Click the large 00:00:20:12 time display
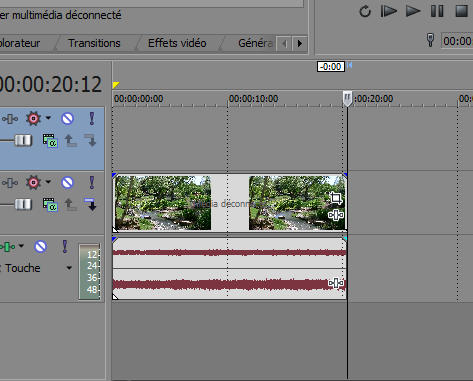The height and width of the screenshot is (381, 473). tap(50, 84)
